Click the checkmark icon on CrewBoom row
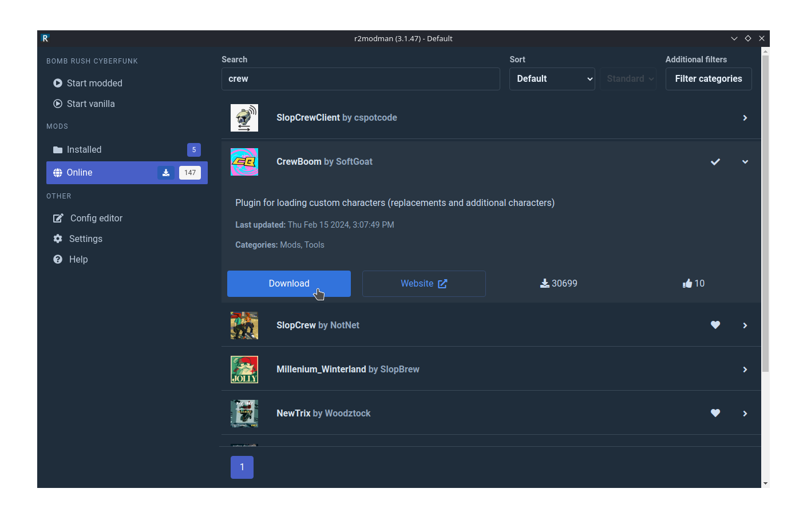The image size is (807, 532). [715, 162]
